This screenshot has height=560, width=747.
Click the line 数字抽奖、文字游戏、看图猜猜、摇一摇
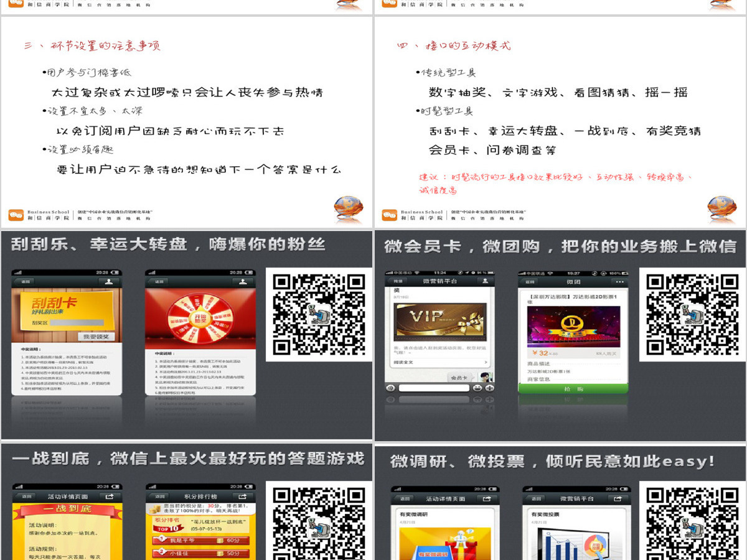(x=558, y=92)
